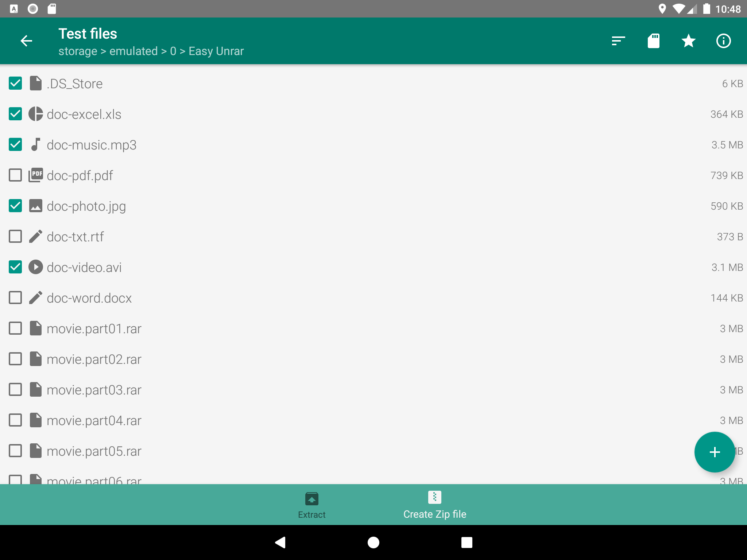
Task: Tap the 364 KB size value
Action: pyautogui.click(x=727, y=114)
